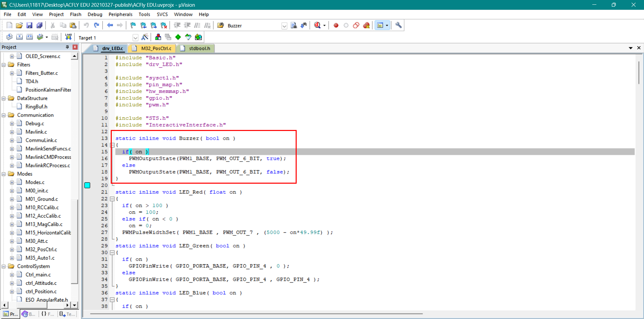This screenshot has width=644, height=319.
Task: Paste from the clipboard toolbar icon
Action: 73,26
